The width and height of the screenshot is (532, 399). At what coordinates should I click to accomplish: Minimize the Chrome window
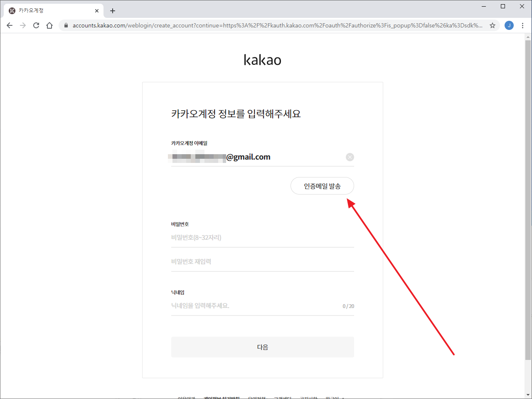(x=484, y=6)
